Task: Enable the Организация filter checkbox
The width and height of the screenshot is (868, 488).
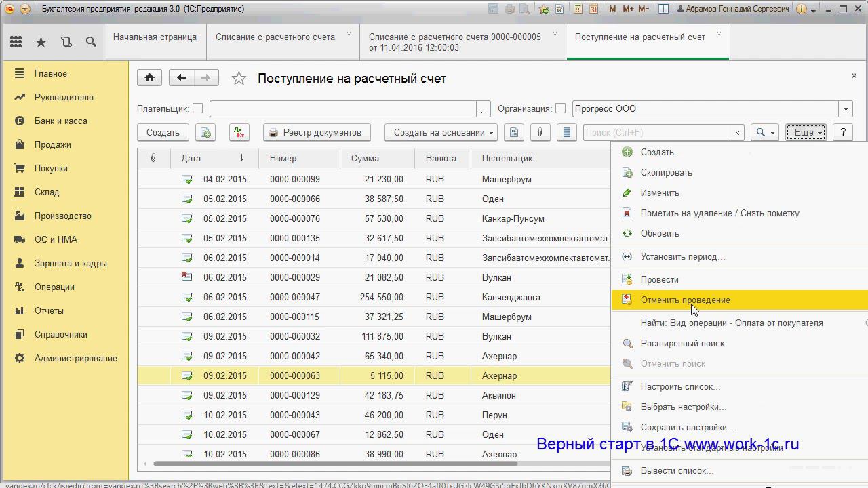Action: pyautogui.click(x=560, y=108)
